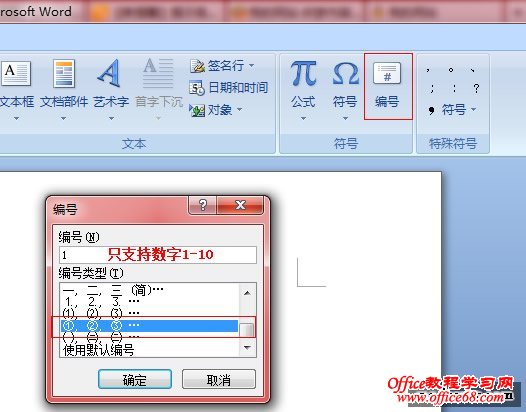Insert an Object (对象)
This screenshot has height=412, width=526.
(216, 110)
